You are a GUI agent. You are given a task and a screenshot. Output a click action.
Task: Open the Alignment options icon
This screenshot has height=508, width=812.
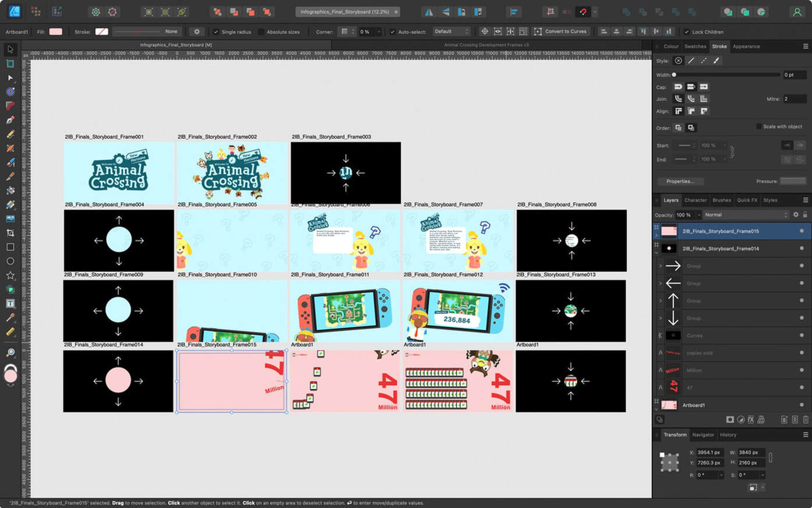coord(514,12)
